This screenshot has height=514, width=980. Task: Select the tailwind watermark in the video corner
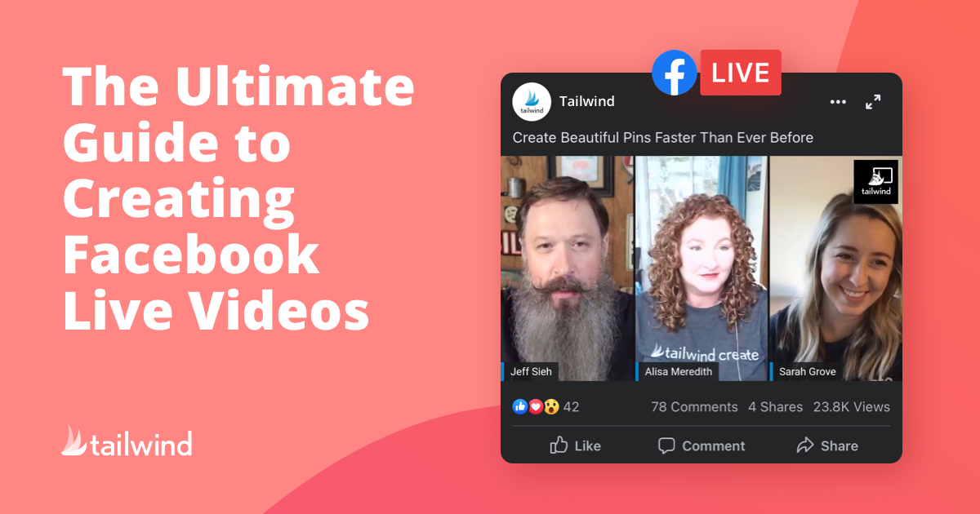[875, 180]
